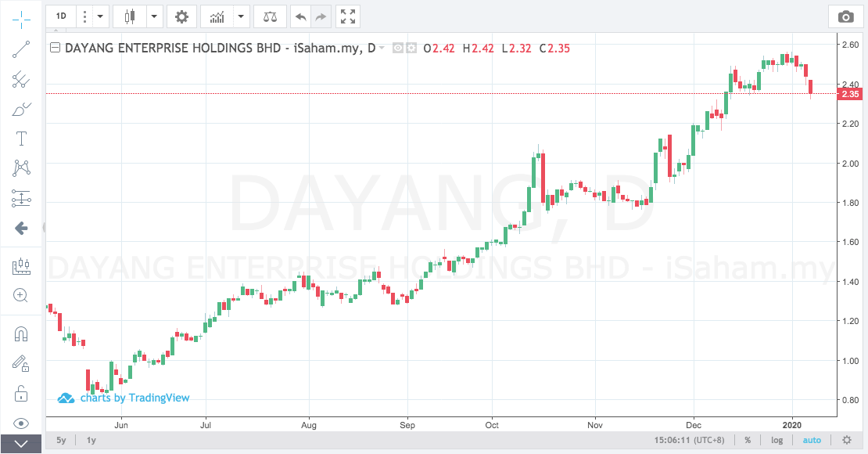Click the 2.35 current price label
Viewport: 868px width, 454px height.
(850, 94)
